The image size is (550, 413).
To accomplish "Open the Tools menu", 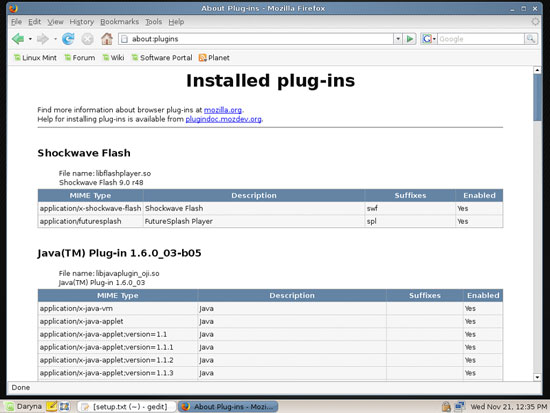I will point(154,22).
